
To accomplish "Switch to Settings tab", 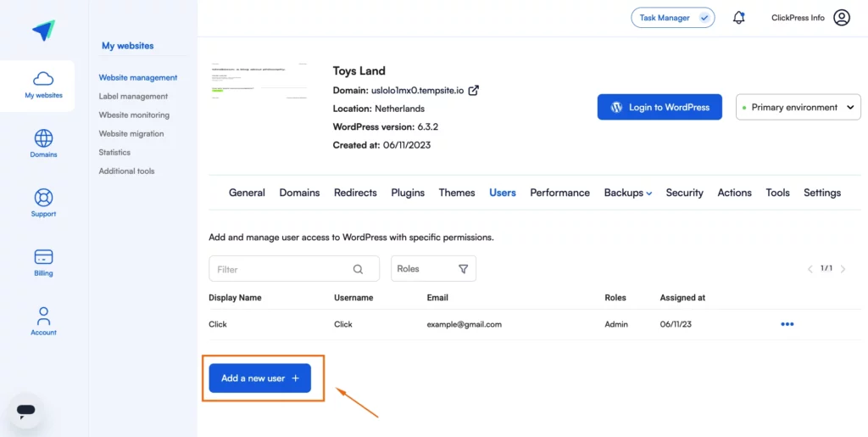I will click(822, 193).
